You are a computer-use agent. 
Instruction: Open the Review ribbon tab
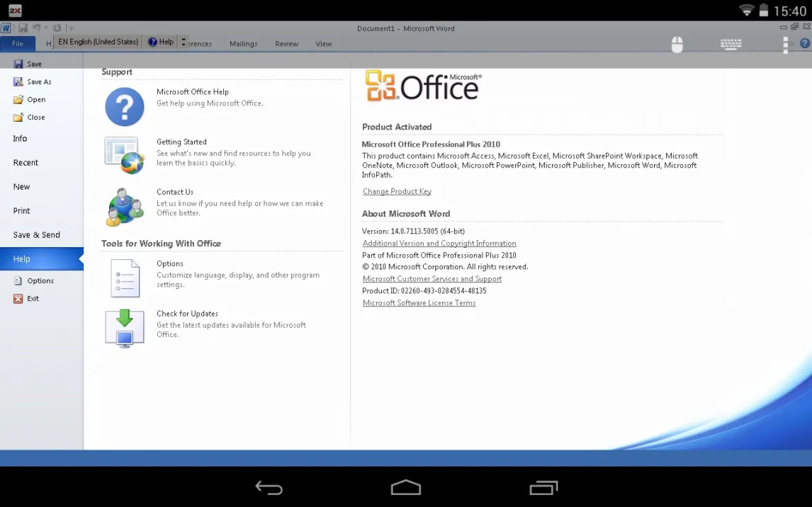pos(286,44)
